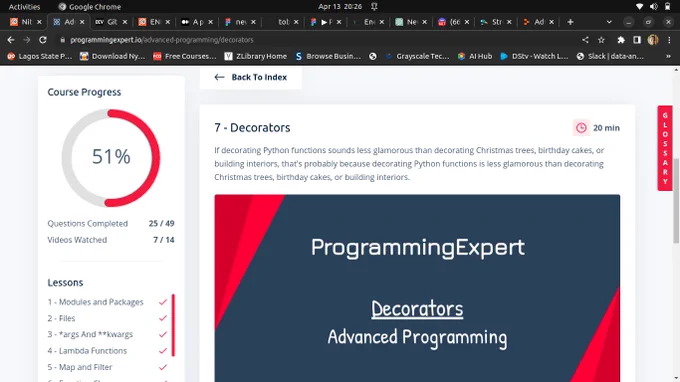Show more bookmarks chevron
Screen dimensions: 680x382
668,56
